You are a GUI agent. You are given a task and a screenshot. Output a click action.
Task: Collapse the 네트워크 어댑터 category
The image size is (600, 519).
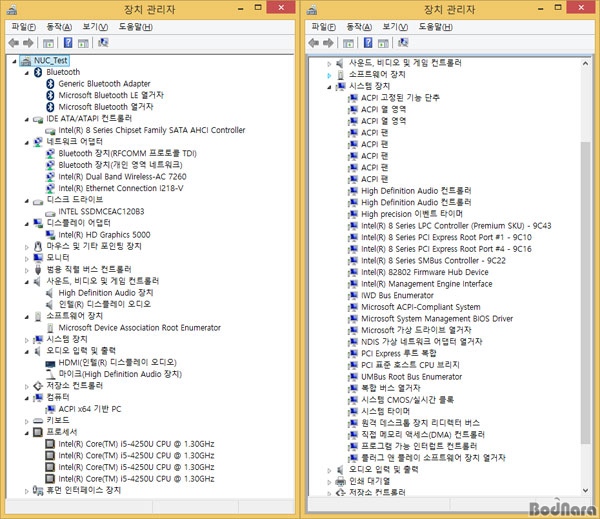26,143
